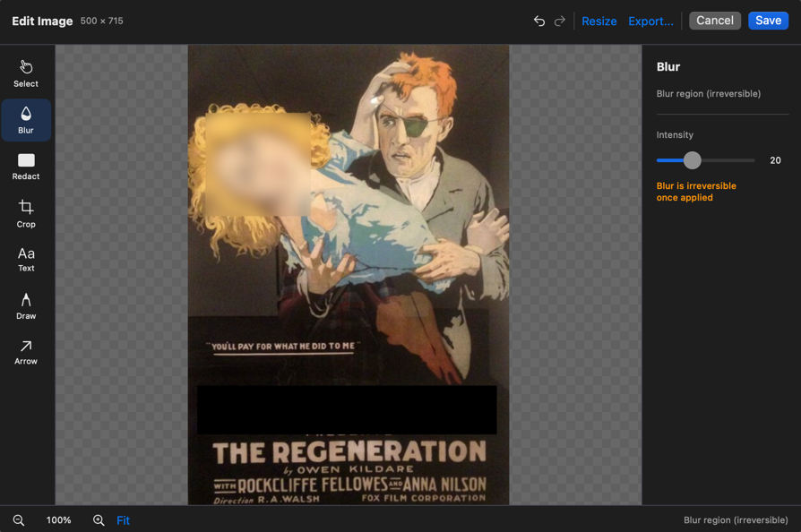Select the Select tool

coord(25,73)
